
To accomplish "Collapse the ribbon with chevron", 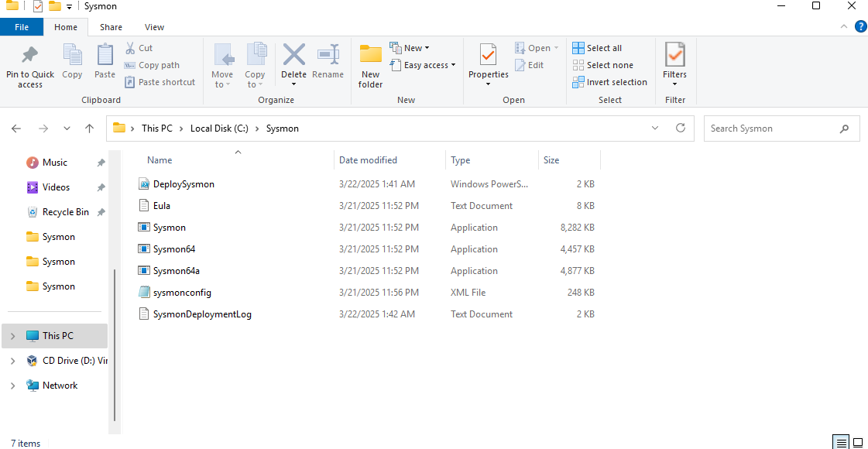I will pos(845,26).
